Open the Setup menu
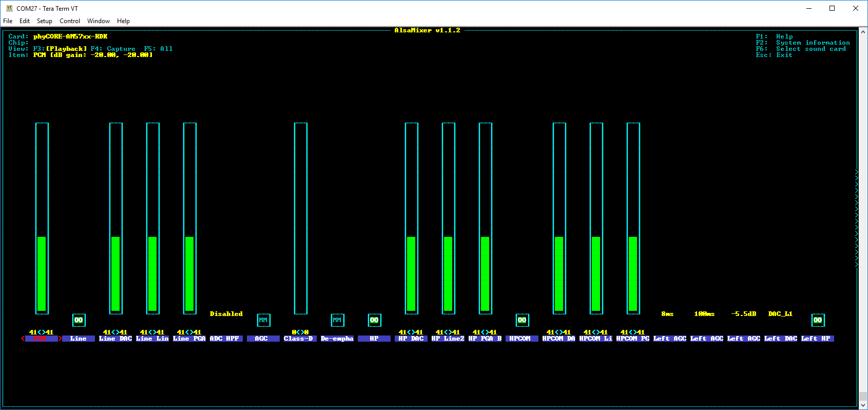Image resolution: width=868 pixels, height=410 pixels. click(45, 21)
